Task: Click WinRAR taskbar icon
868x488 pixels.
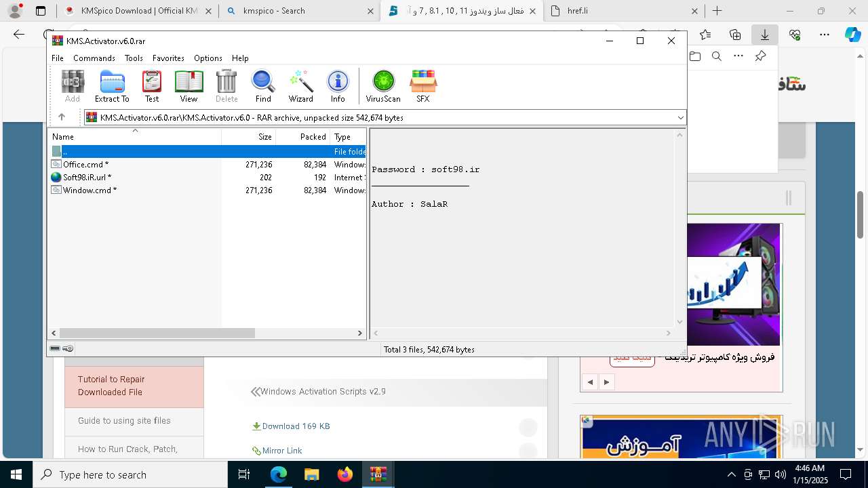Action: click(x=378, y=474)
